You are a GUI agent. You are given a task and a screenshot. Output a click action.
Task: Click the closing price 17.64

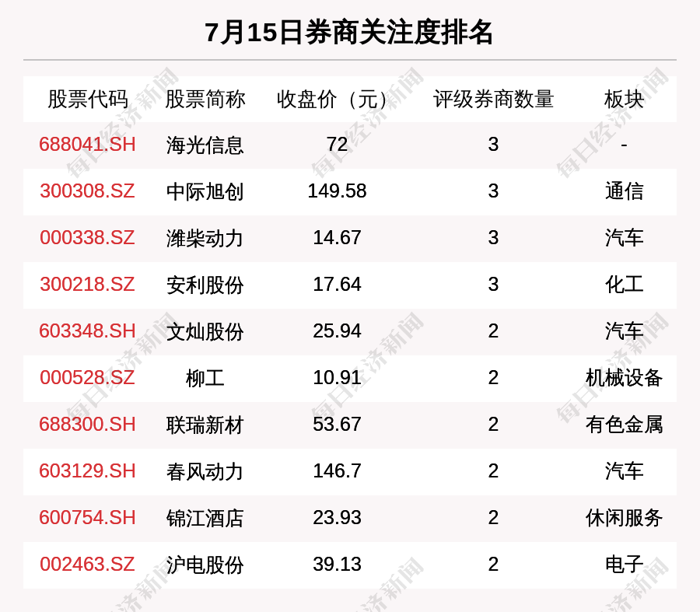[337, 285]
